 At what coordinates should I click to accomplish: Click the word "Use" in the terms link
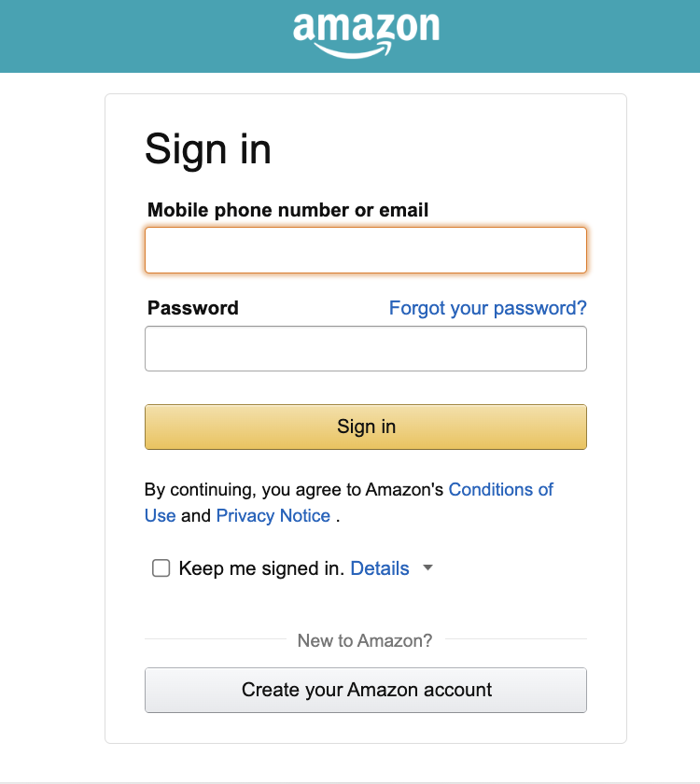point(160,515)
